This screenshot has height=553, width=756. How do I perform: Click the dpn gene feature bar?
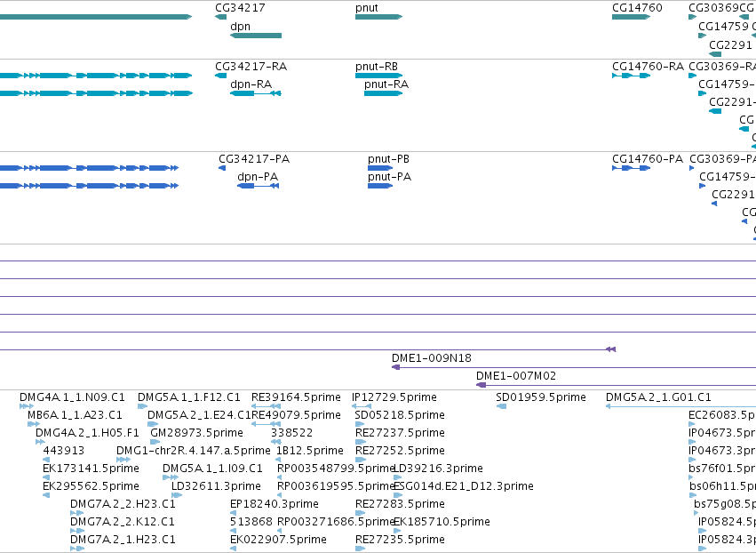[256, 36]
